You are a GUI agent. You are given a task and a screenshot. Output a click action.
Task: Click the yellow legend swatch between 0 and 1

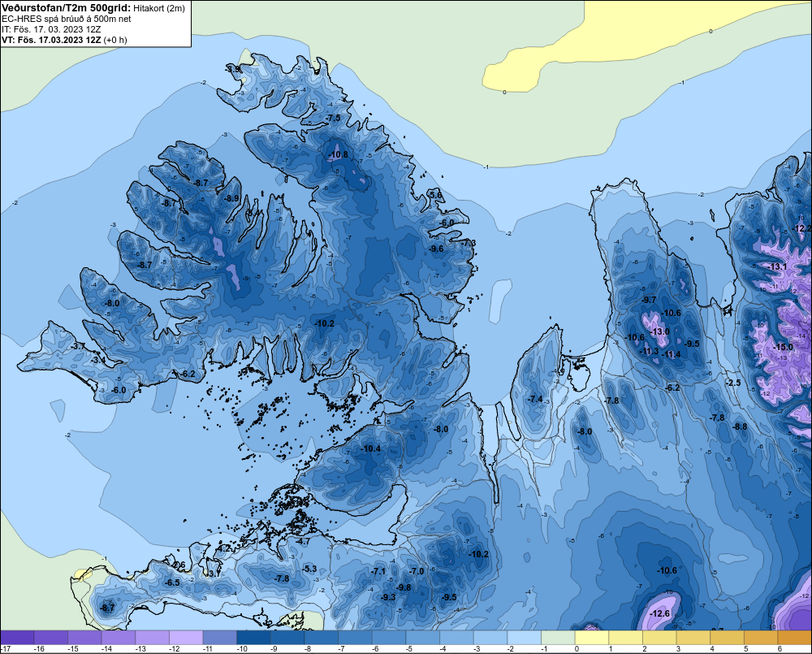(x=593, y=638)
